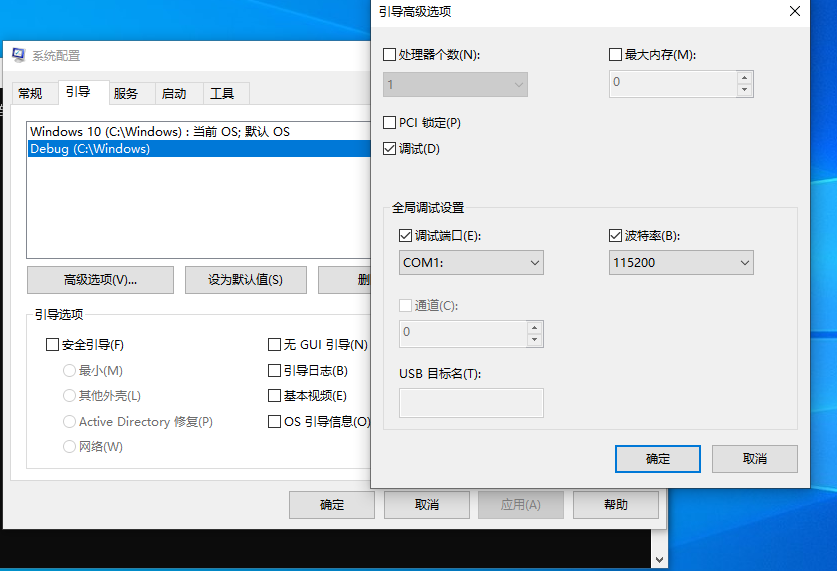Select the 网络(W) radio button
Image resolution: width=837 pixels, height=571 pixels.
point(69,446)
